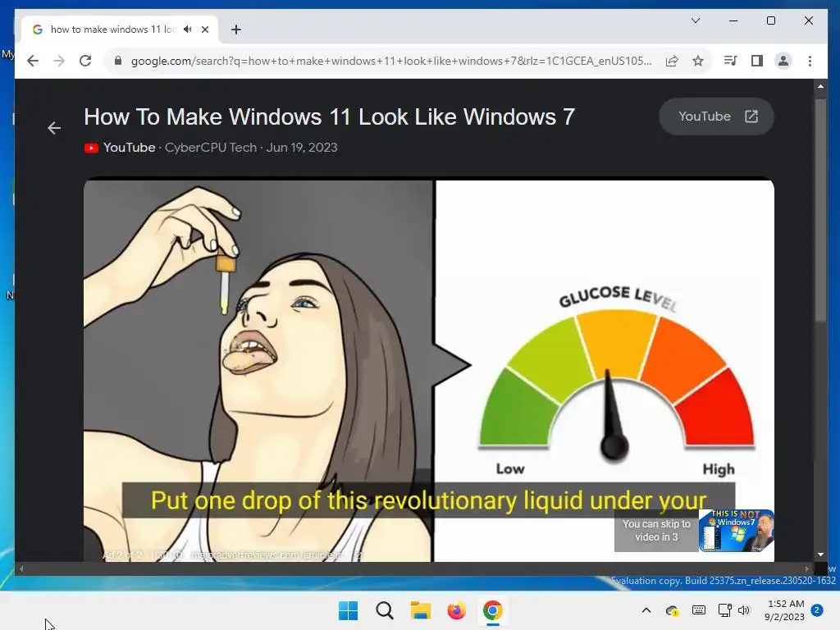Viewport: 840px width, 630px height.
Task: Open the touch keyboard tray icon
Action: coord(699,610)
